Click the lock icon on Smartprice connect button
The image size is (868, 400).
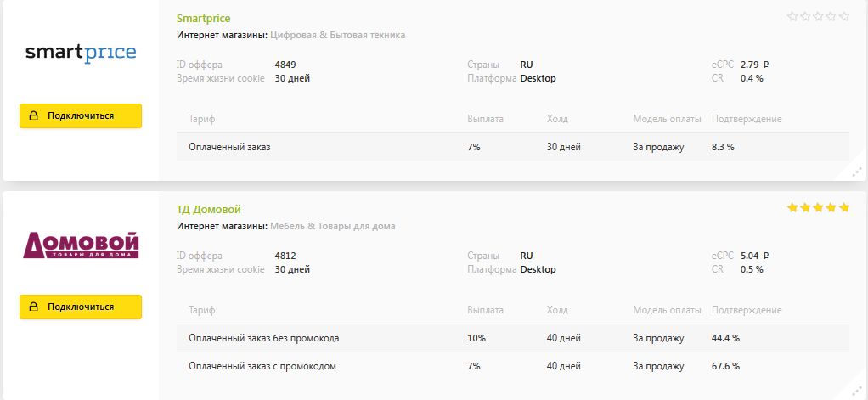34,116
